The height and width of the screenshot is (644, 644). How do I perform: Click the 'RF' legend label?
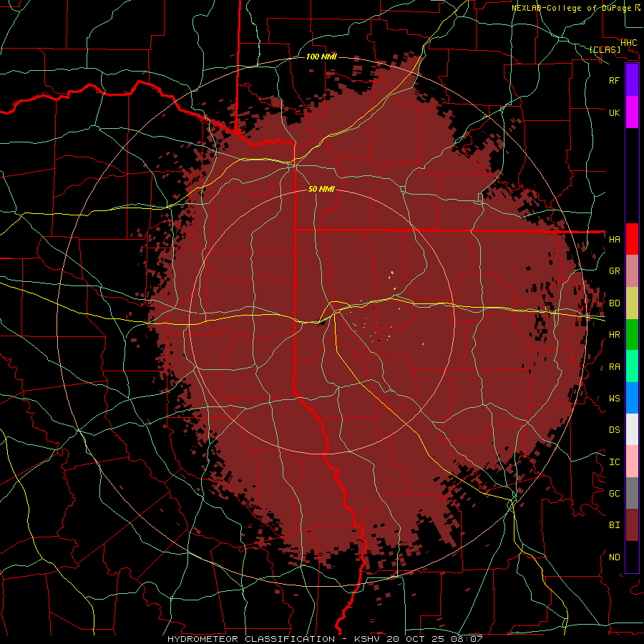pos(614,80)
